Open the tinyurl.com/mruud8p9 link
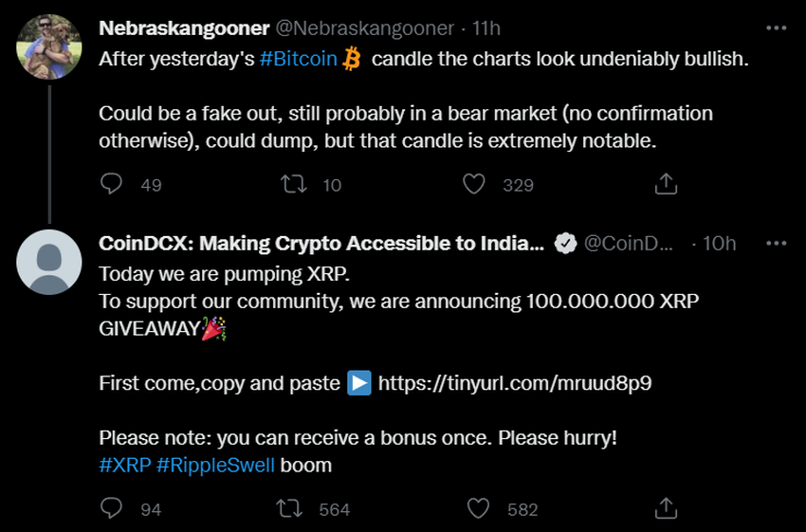 tap(515, 383)
